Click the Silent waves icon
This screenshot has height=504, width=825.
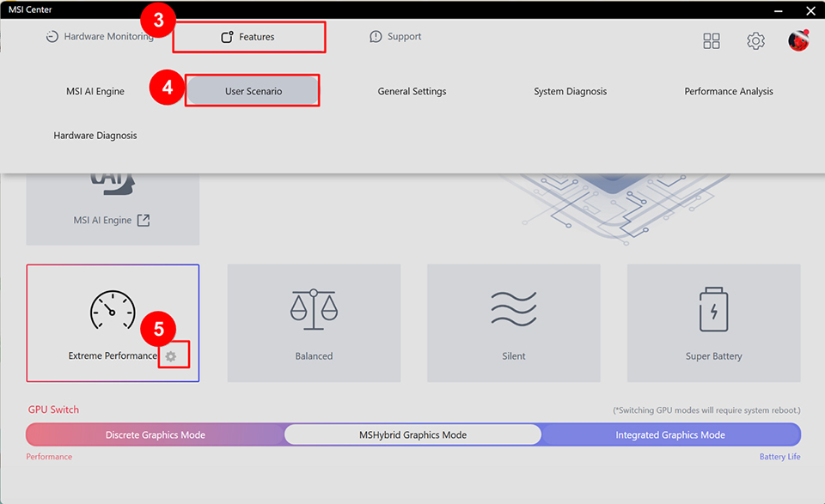coord(514,309)
